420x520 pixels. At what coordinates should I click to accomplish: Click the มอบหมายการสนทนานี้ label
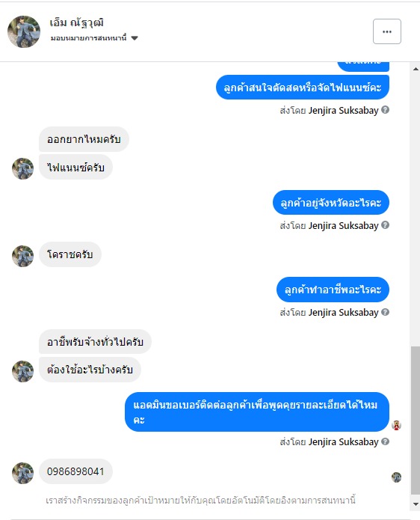coord(88,38)
